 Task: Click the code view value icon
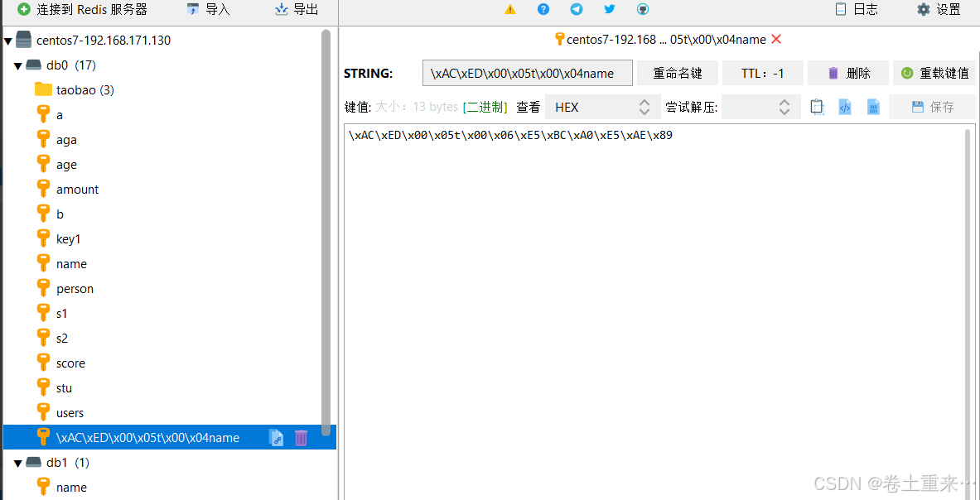(844, 107)
